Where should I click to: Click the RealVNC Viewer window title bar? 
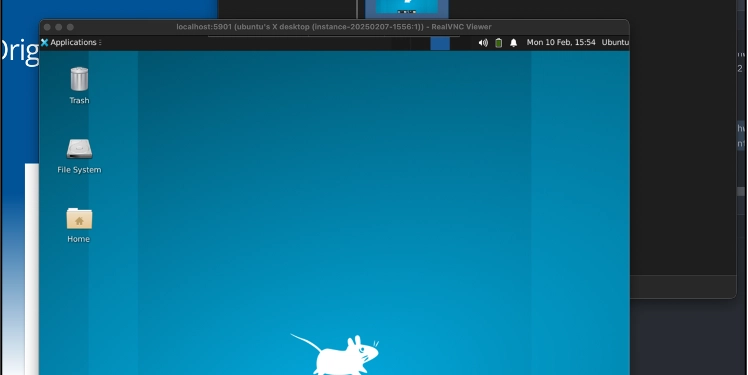(334, 27)
